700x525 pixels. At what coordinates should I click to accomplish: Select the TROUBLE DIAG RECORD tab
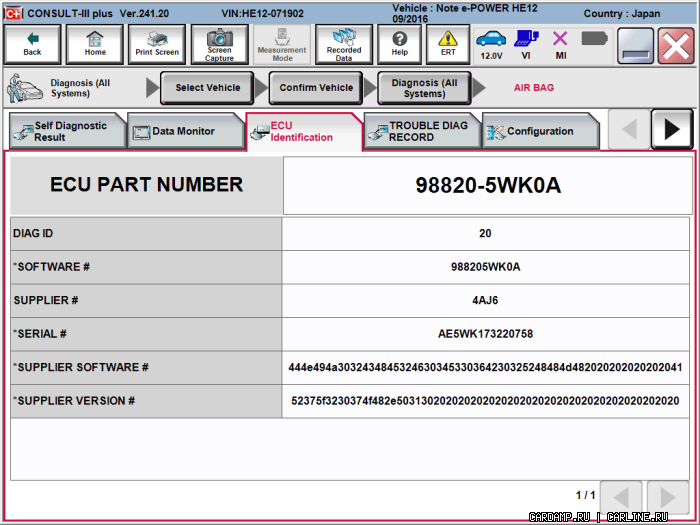[422, 132]
